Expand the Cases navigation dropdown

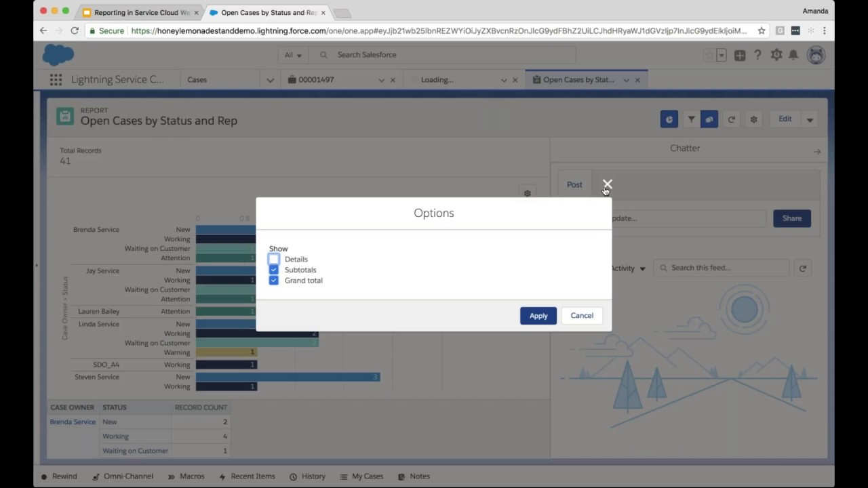pyautogui.click(x=270, y=80)
